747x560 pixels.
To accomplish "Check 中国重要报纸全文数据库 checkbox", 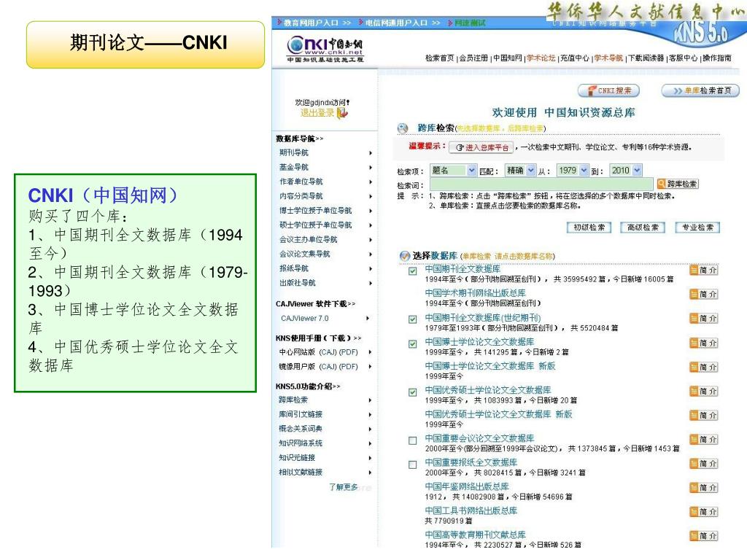I will click(413, 464).
